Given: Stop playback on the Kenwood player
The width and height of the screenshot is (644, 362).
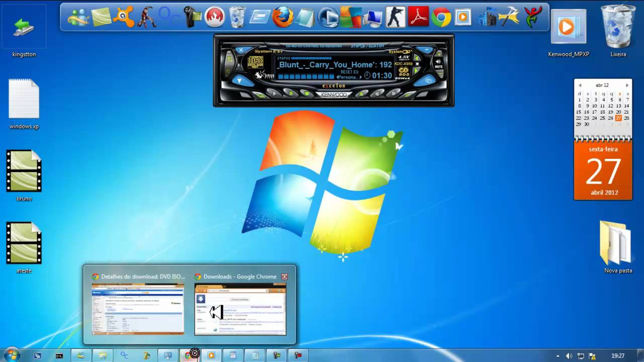Looking at the screenshot, I should click(x=307, y=94).
